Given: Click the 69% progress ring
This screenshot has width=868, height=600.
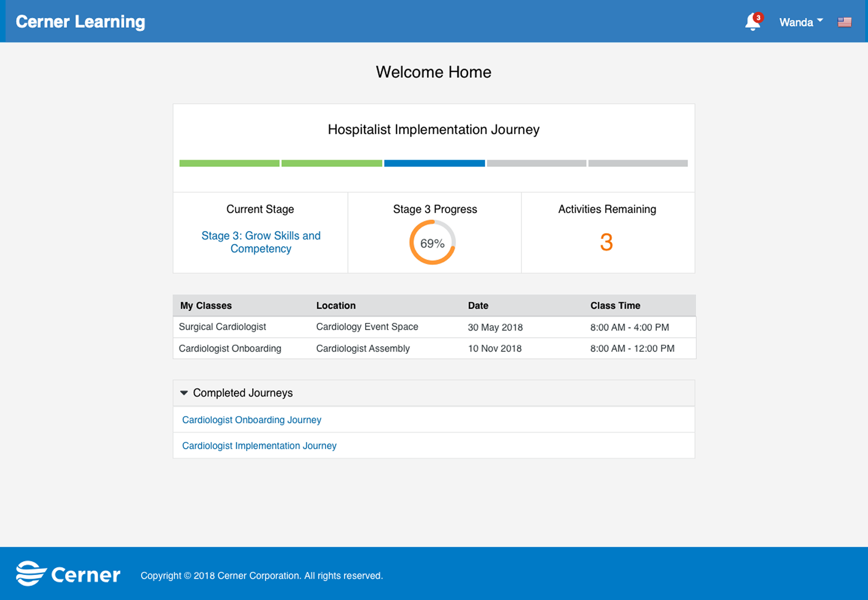Looking at the screenshot, I should coord(432,243).
